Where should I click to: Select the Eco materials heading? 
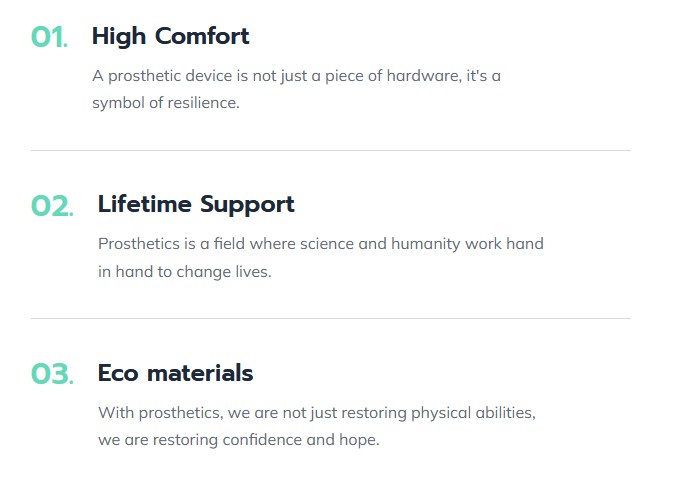(175, 373)
